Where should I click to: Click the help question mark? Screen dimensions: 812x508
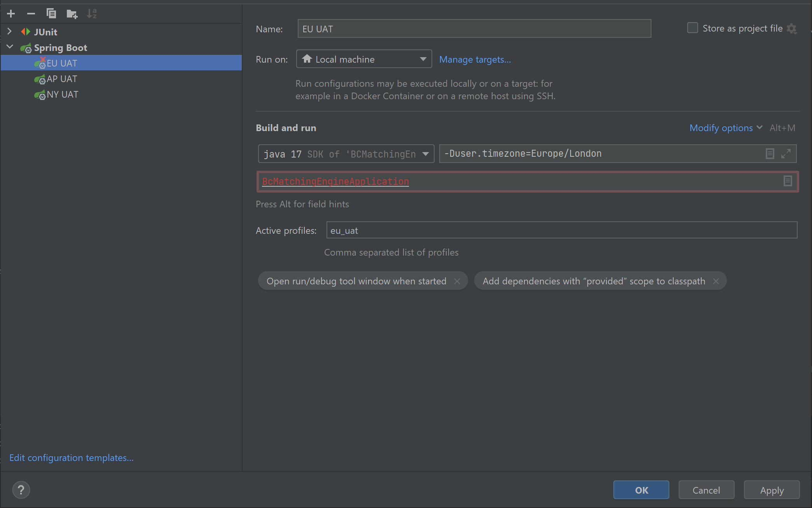(21, 490)
